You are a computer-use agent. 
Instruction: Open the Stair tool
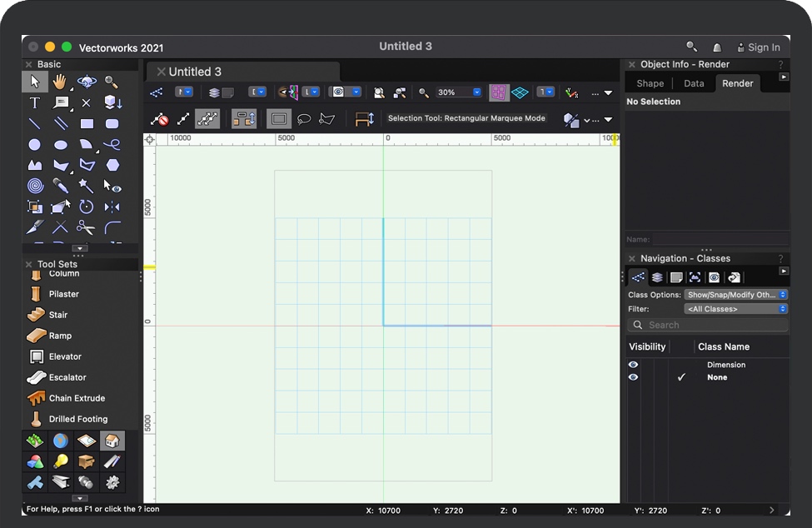[58, 315]
